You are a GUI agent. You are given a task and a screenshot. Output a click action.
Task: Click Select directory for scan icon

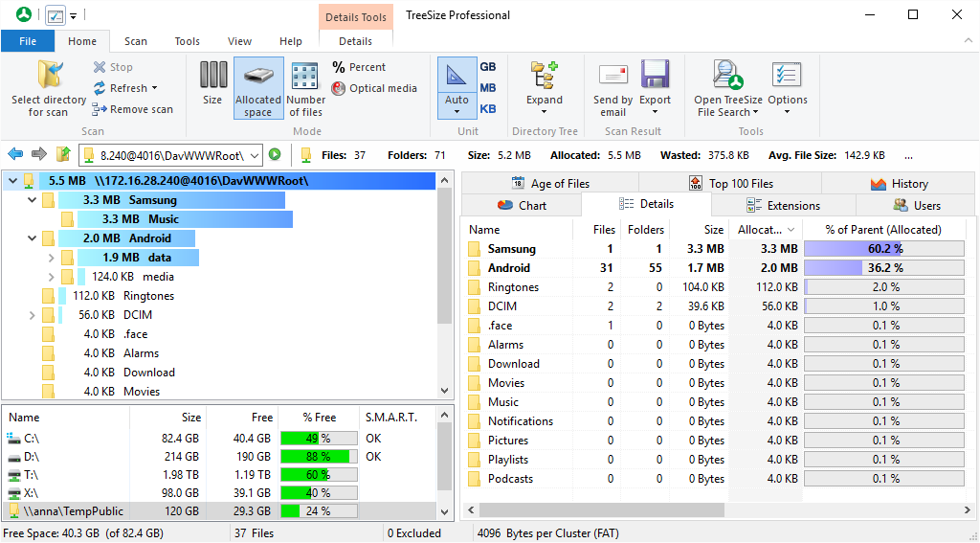pyautogui.click(x=50, y=75)
